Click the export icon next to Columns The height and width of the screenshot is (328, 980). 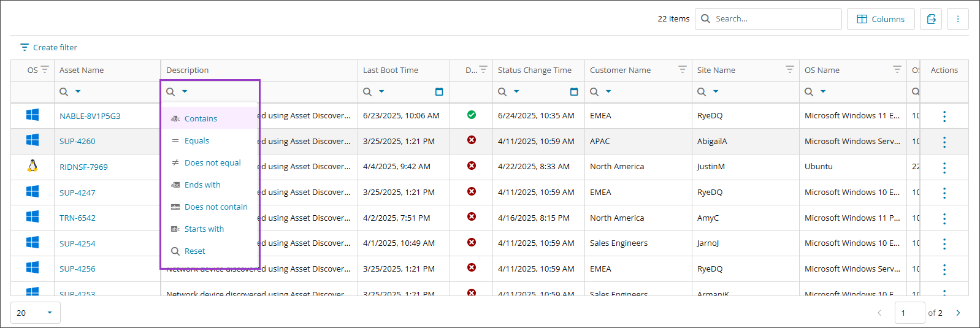pyautogui.click(x=931, y=19)
